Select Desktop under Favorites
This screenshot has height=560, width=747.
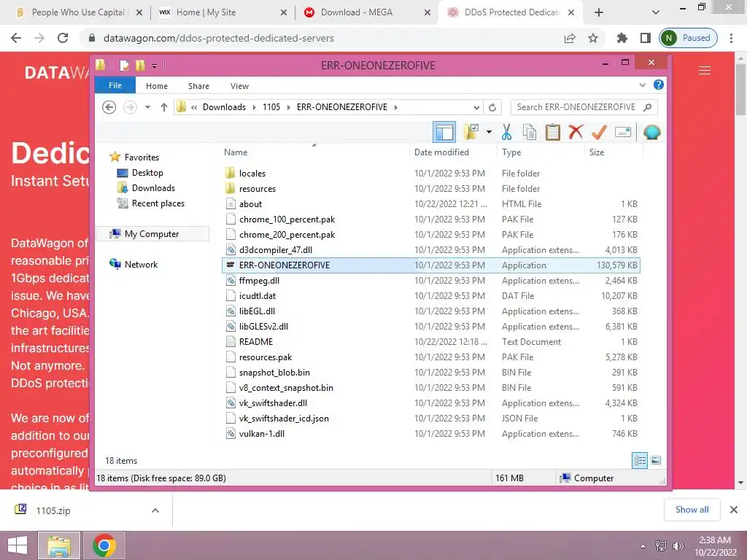pos(147,173)
